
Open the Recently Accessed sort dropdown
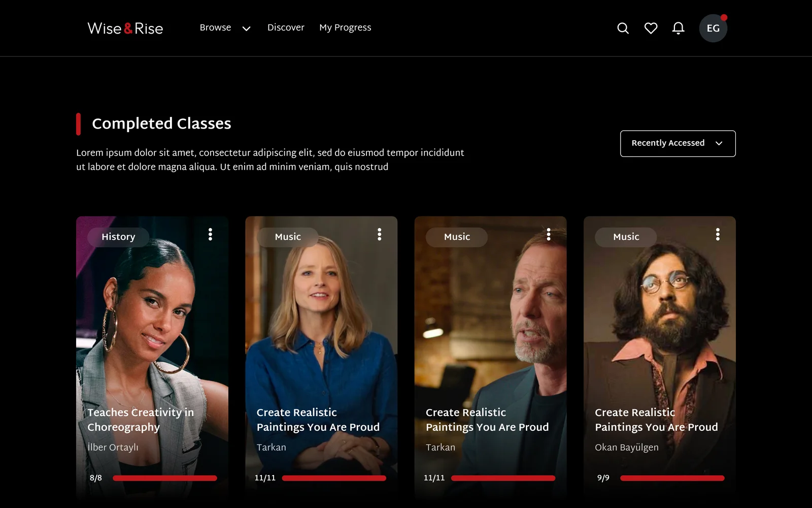click(x=678, y=144)
